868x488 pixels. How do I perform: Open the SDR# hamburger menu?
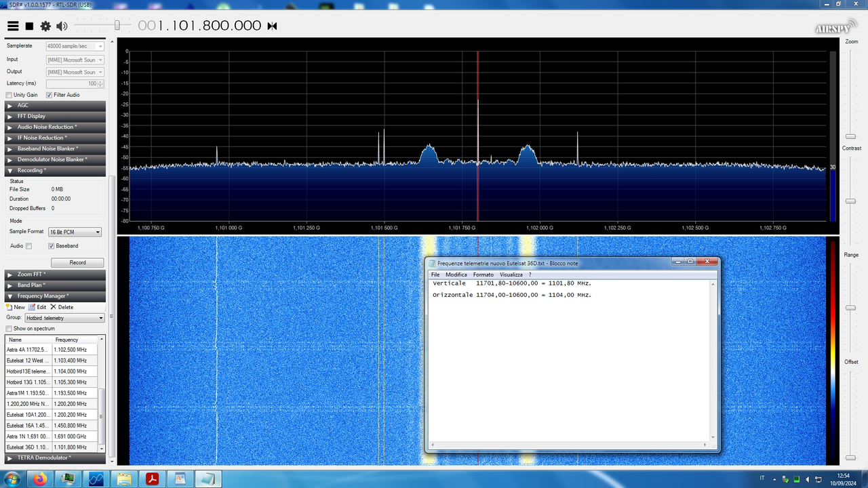coord(13,26)
